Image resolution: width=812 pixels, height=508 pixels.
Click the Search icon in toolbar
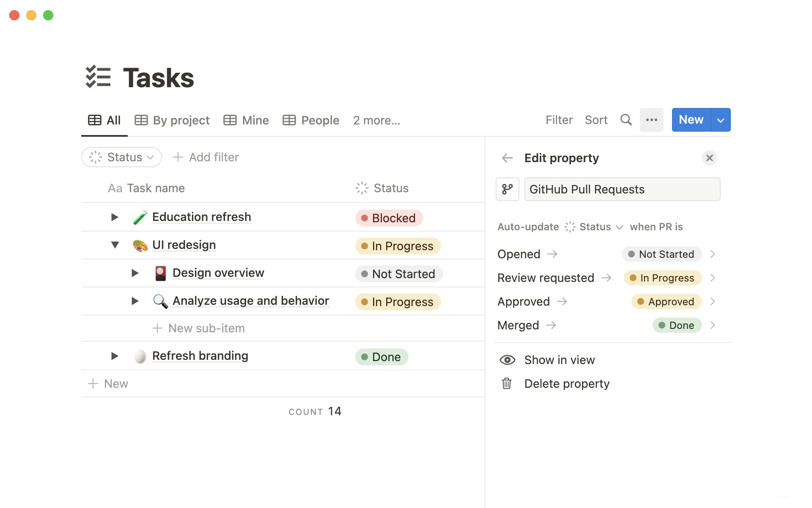(627, 119)
